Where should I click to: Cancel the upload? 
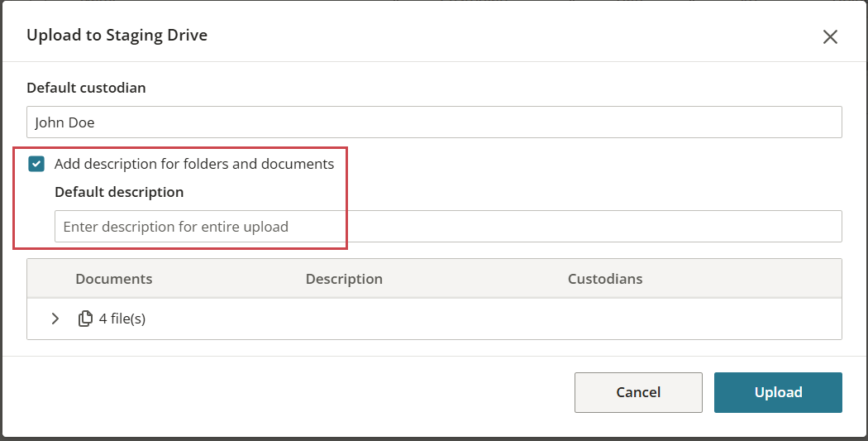coord(638,392)
